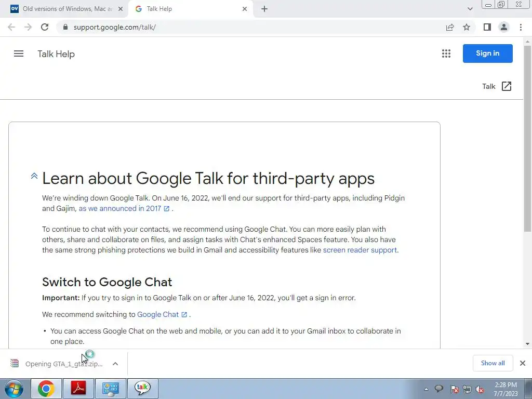Viewport: 532px width, 399px height.
Task: Select the Talk Help tab
Action: tap(190, 9)
